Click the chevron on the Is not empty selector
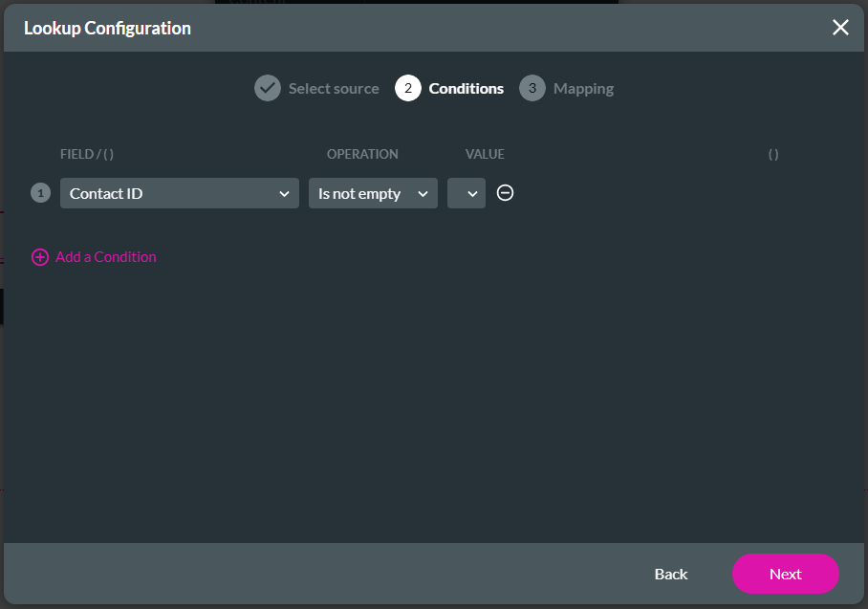868x609 pixels. point(424,192)
